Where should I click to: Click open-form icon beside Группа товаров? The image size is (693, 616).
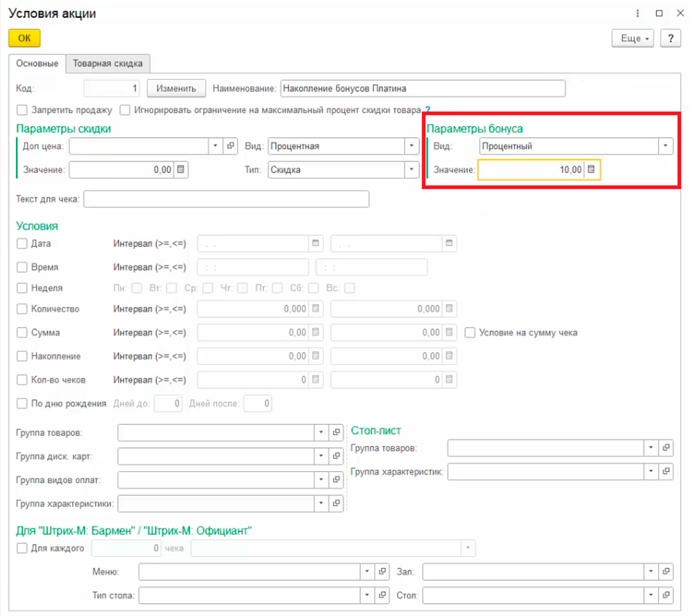point(336,433)
